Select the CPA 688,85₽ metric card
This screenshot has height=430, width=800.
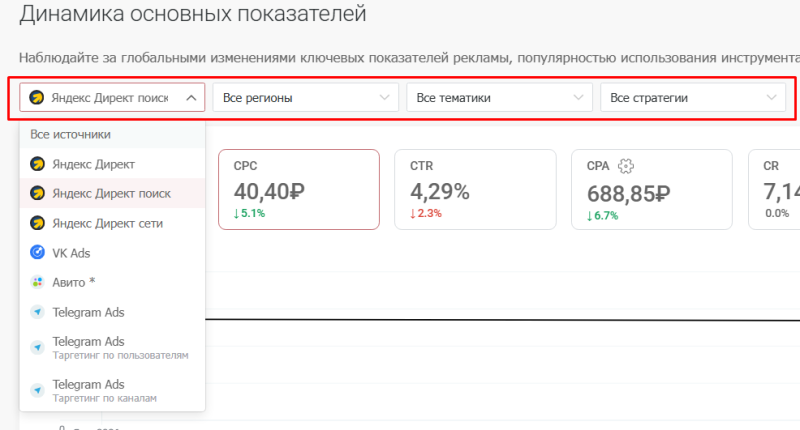[652, 189]
